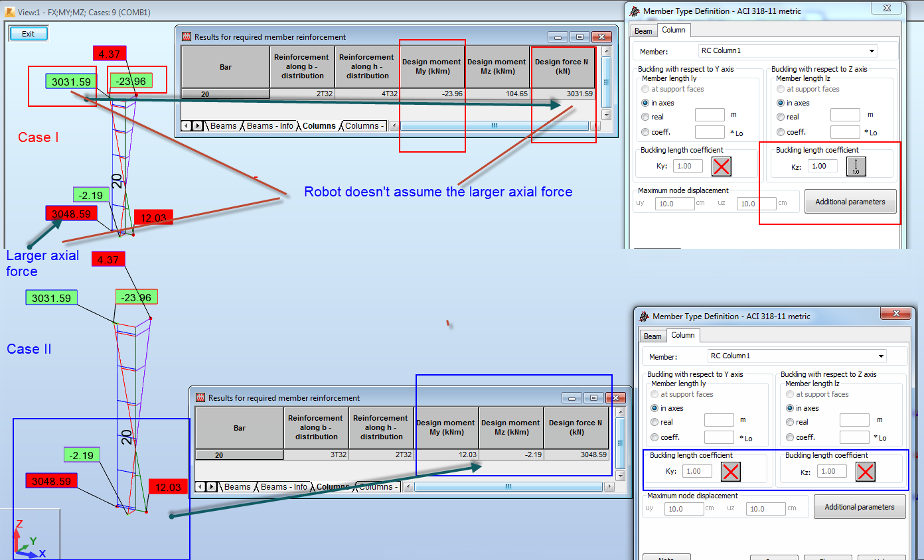Select the 'real' radio for member length ly
Screen dimensions: 924x560
[x=645, y=116]
